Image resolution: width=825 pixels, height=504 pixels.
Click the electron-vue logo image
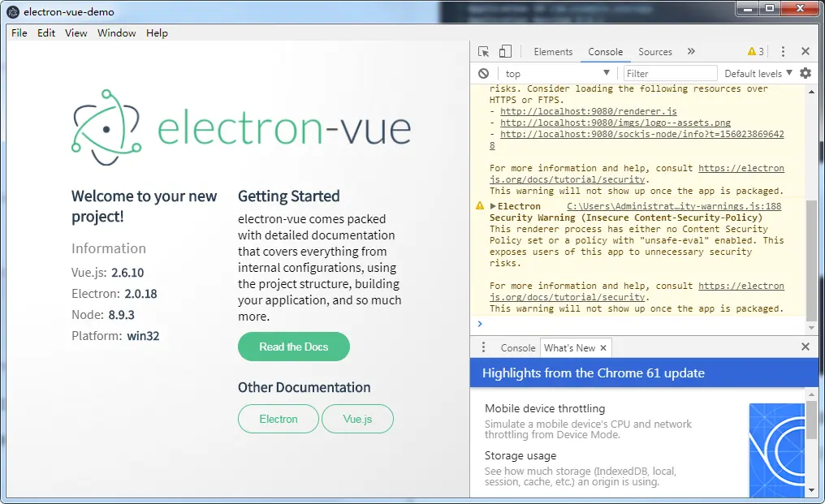click(241, 127)
